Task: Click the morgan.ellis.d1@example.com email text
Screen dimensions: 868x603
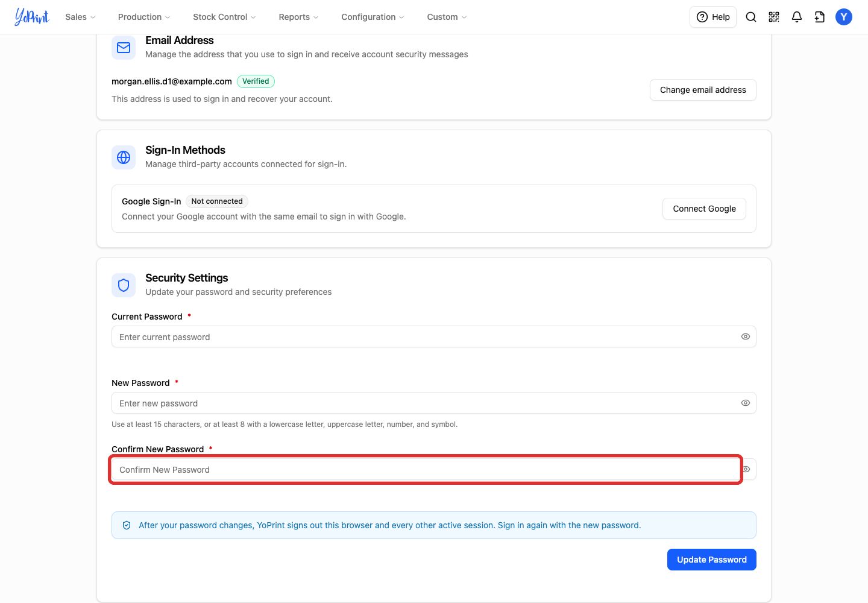Action: click(172, 81)
